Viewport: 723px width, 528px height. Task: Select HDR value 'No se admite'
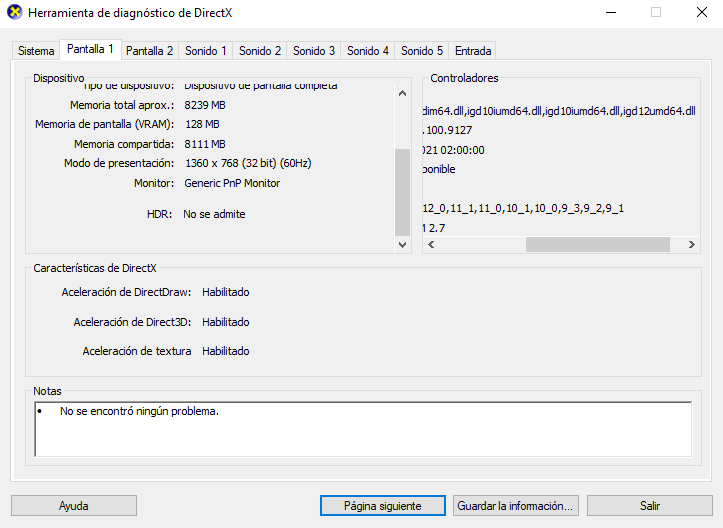(x=214, y=214)
